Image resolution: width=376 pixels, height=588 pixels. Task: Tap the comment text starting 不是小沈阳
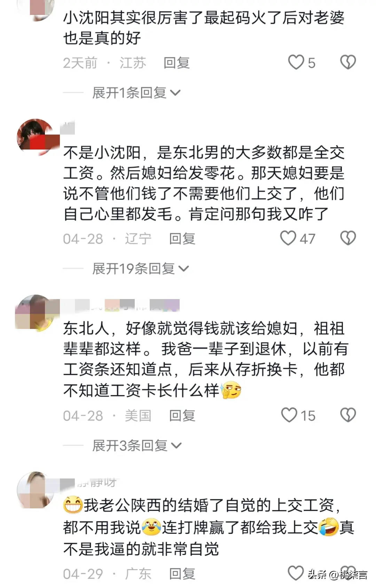(x=204, y=183)
